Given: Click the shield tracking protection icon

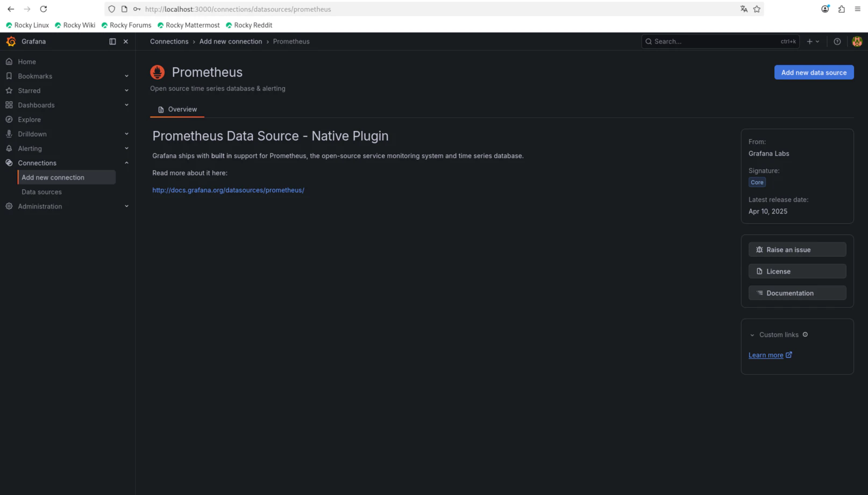Looking at the screenshot, I should click(x=112, y=9).
